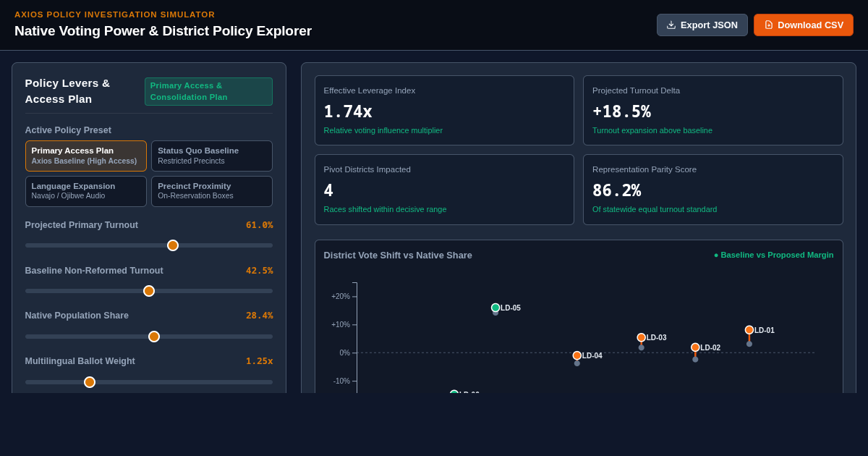Click the LD-05 data point on the chart
This screenshot has height=456, width=868.
pos(495,308)
